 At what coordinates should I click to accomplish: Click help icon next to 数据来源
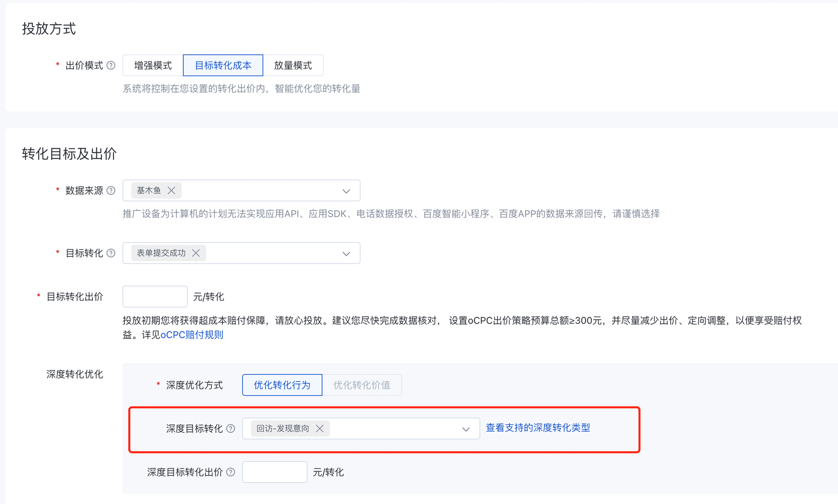(111, 191)
